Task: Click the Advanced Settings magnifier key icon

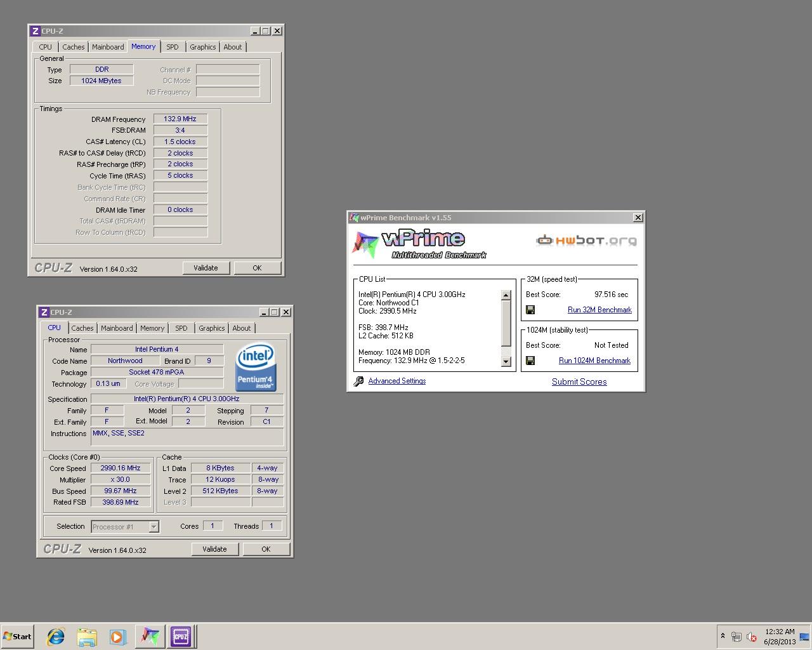Action: coord(359,381)
